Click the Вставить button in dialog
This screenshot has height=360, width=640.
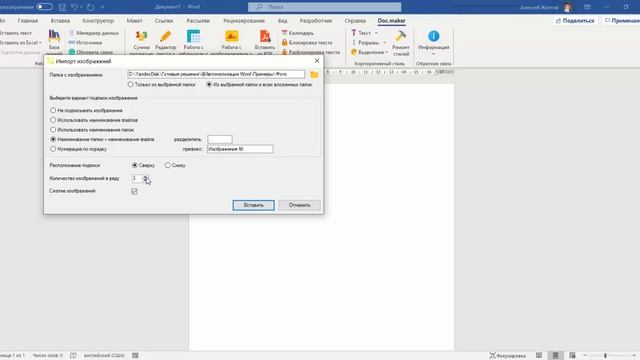click(x=253, y=205)
